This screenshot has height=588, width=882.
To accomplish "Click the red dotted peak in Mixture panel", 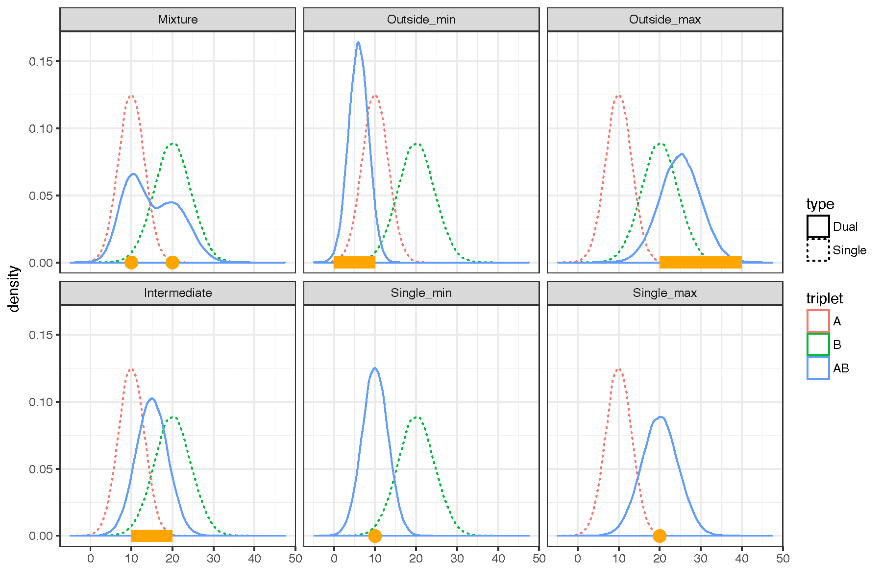I will 131,96.
